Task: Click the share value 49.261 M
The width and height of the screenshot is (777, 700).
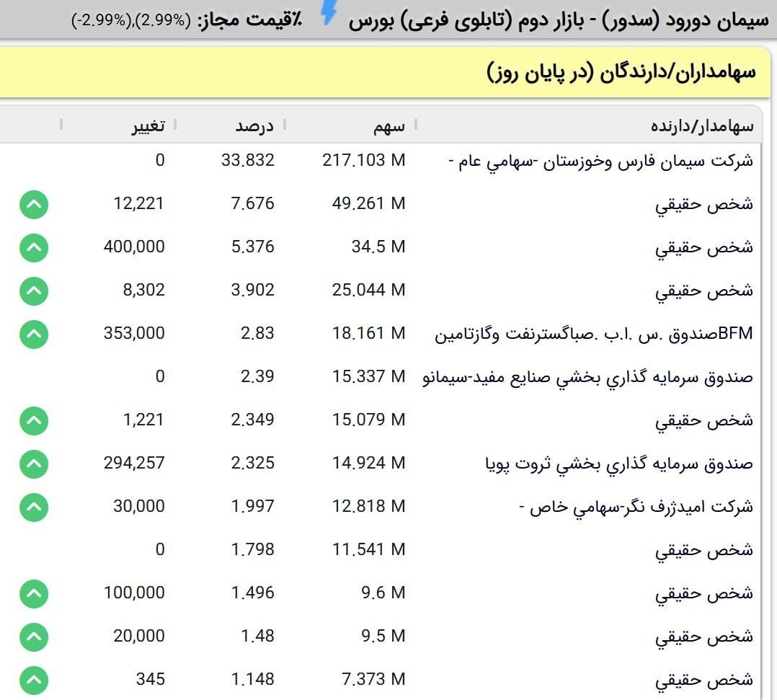Action: point(369,203)
